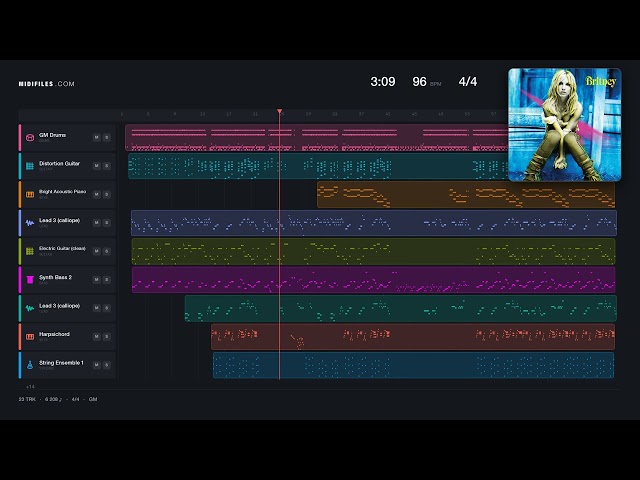Mute the Harpsichord track
Screen dimensions: 640x480
tap(96, 336)
